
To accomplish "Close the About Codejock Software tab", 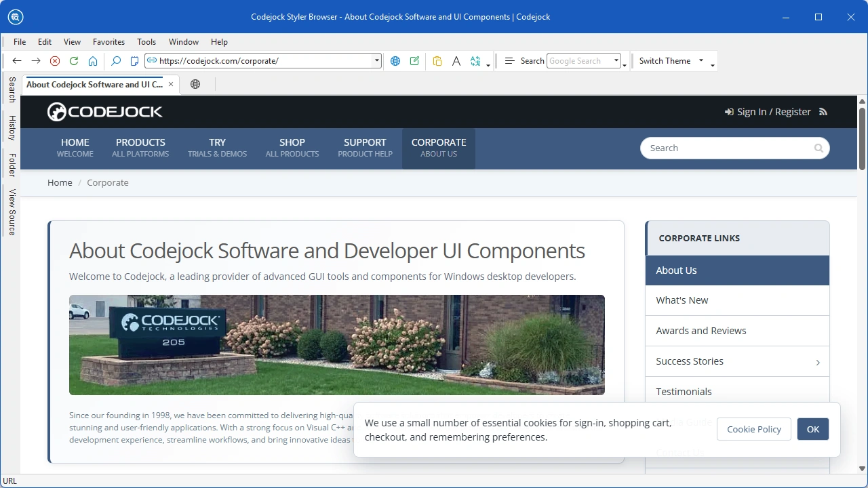I will pyautogui.click(x=171, y=84).
